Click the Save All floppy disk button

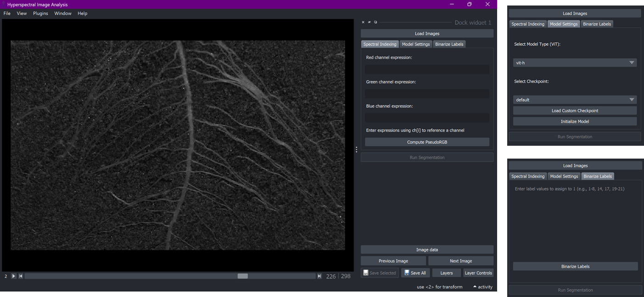415,273
